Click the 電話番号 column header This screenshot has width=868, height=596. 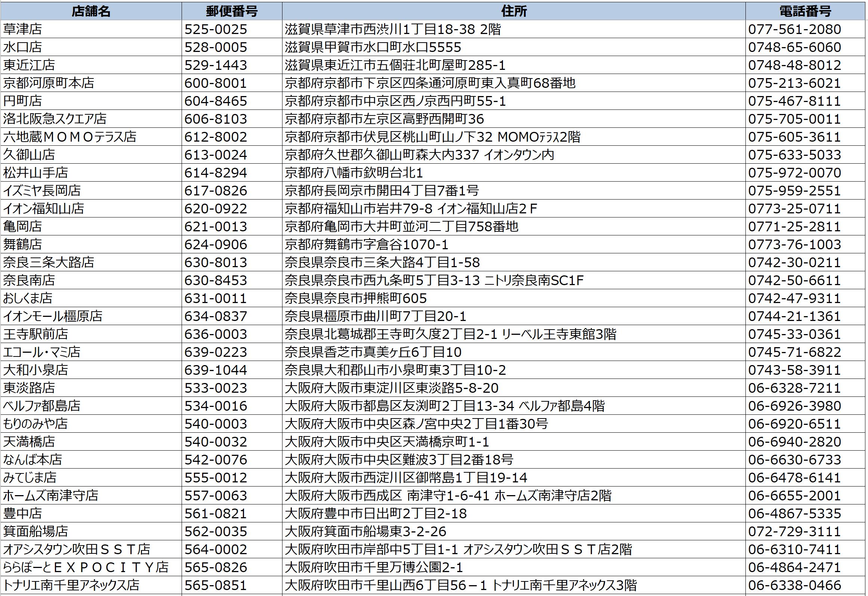(805, 11)
